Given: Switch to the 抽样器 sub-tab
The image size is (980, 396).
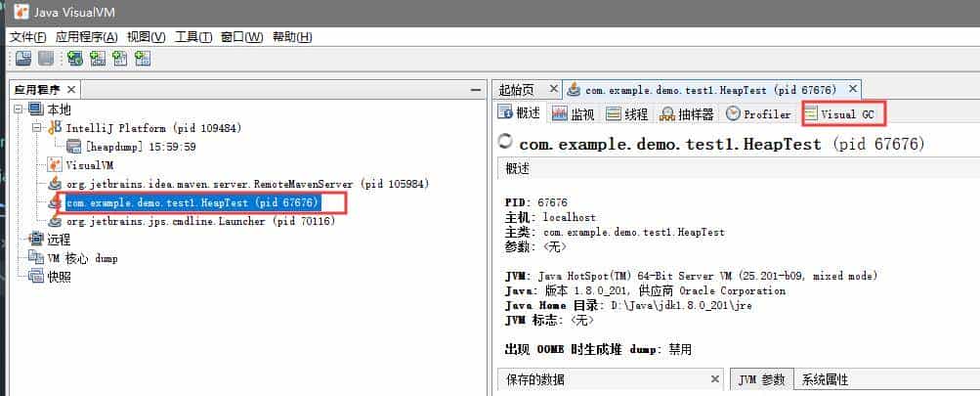Looking at the screenshot, I should click(687, 114).
